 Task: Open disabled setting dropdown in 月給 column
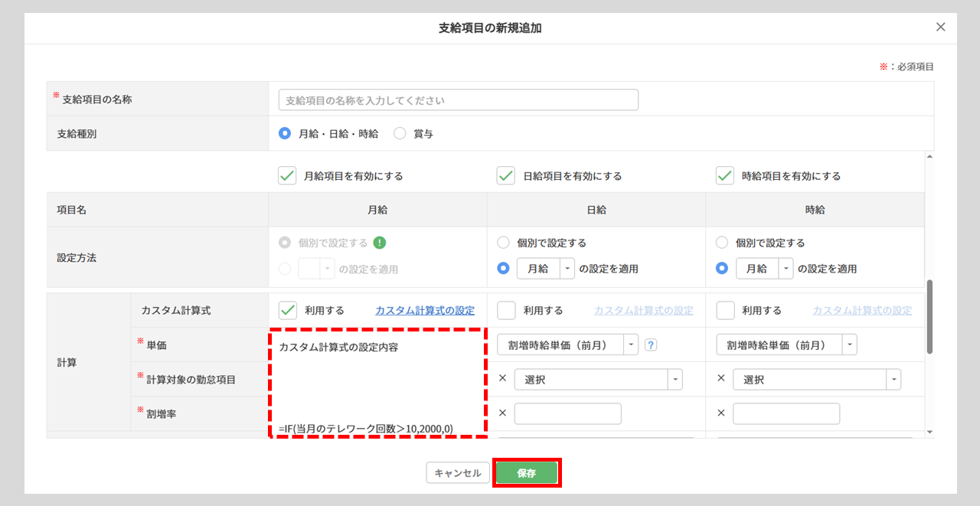coord(316,269)
